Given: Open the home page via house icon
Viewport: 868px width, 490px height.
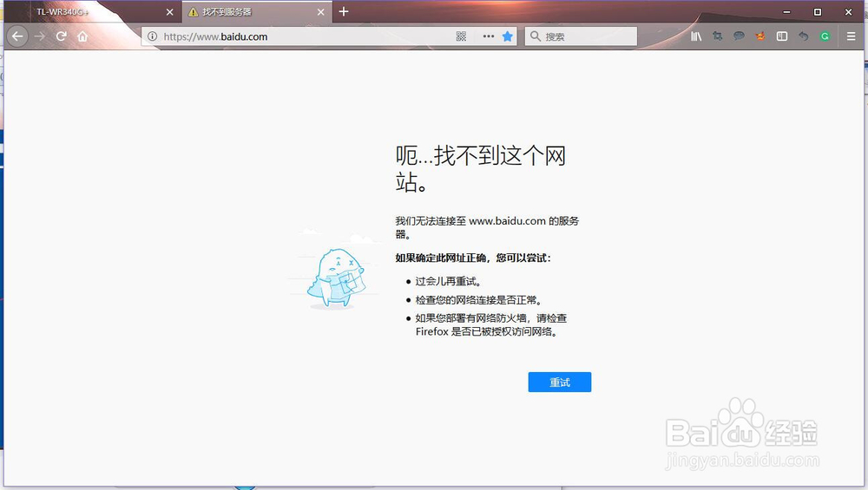Looking at the screenshot, I should coord(82,36).
